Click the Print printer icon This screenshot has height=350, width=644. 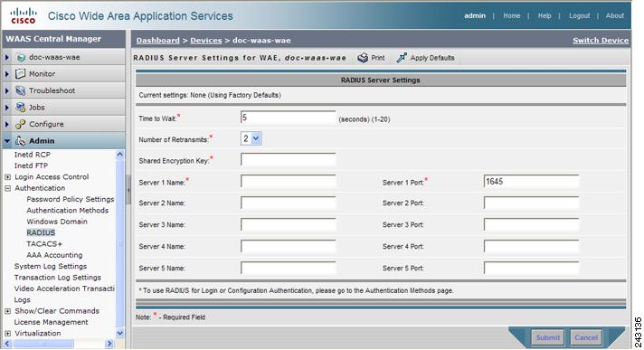362,58
